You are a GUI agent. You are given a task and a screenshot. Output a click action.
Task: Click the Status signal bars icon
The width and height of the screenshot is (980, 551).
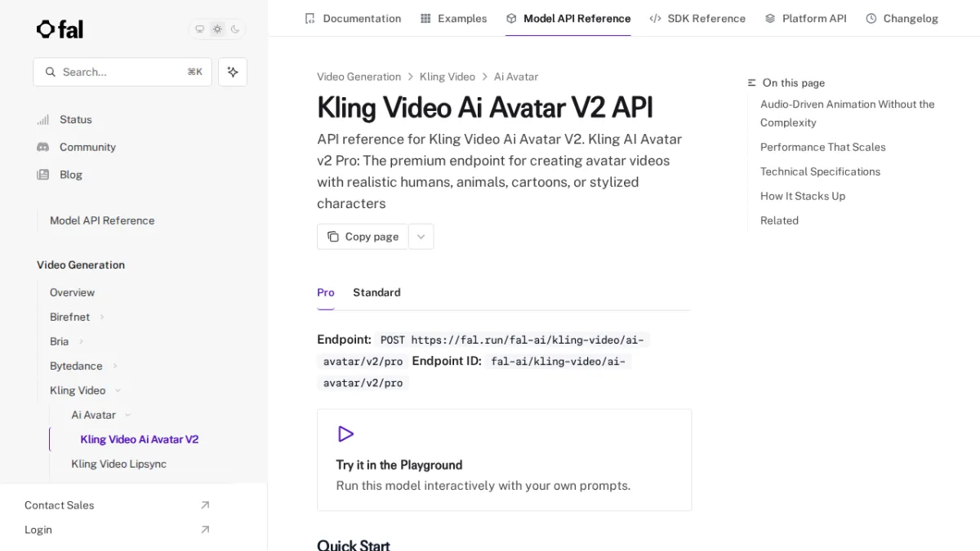(x=43, y=119)
